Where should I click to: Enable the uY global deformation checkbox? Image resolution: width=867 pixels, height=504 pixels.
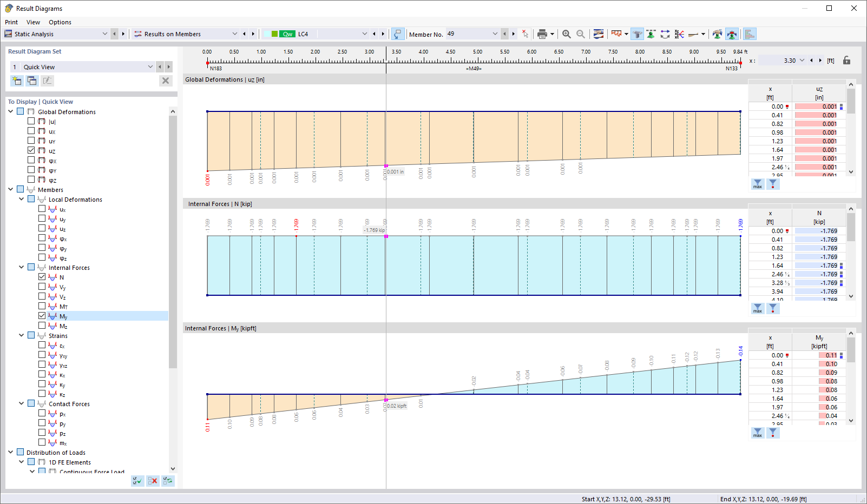coord(31,140)
